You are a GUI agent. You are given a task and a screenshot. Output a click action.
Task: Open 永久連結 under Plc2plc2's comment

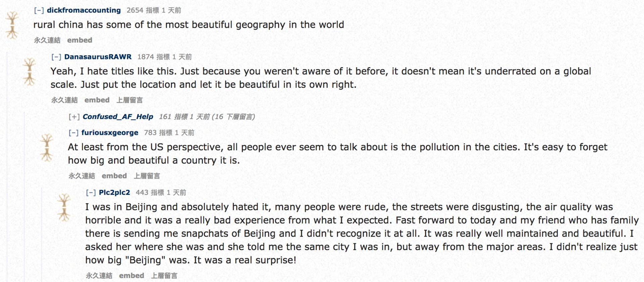tap(99, 276)
